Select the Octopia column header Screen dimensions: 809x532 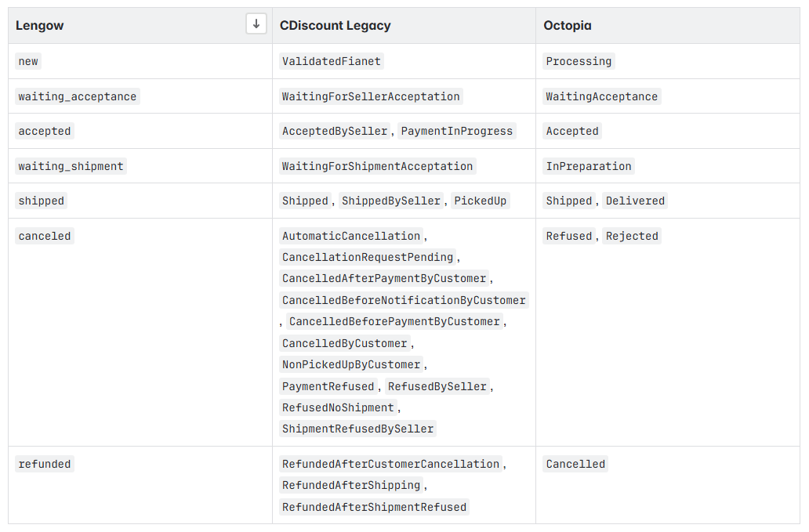[x=568, y=26]
